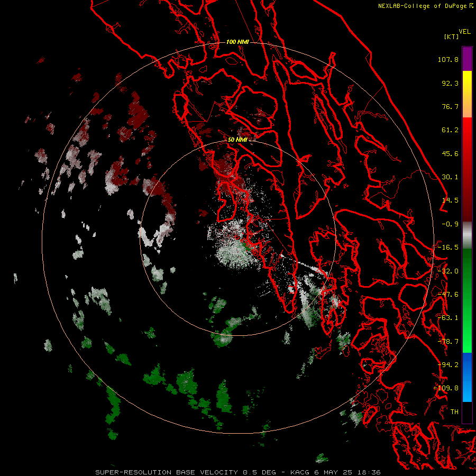Click the -78.7 velocity scale value
The height and width of the screenshot is (476, 476).
[448, 342]
